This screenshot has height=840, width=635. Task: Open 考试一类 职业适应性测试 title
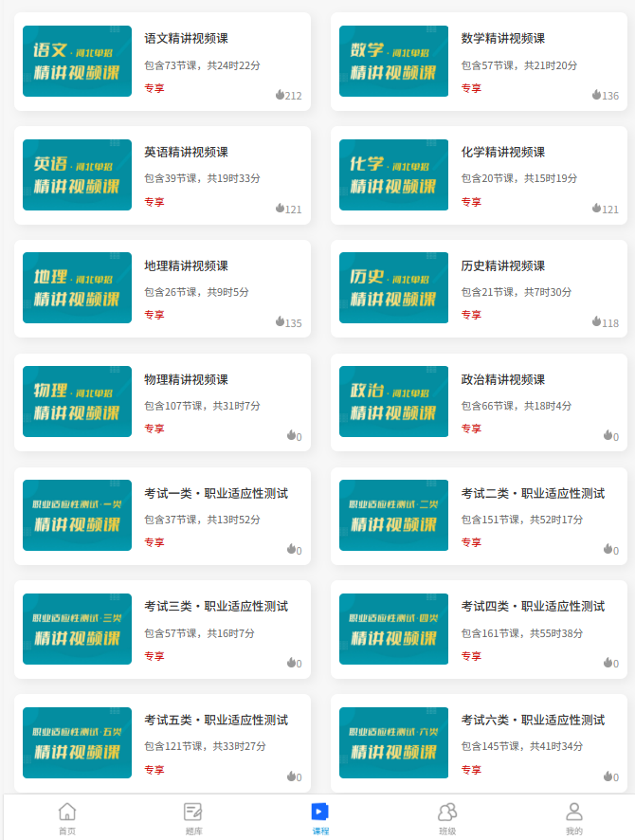216,493
